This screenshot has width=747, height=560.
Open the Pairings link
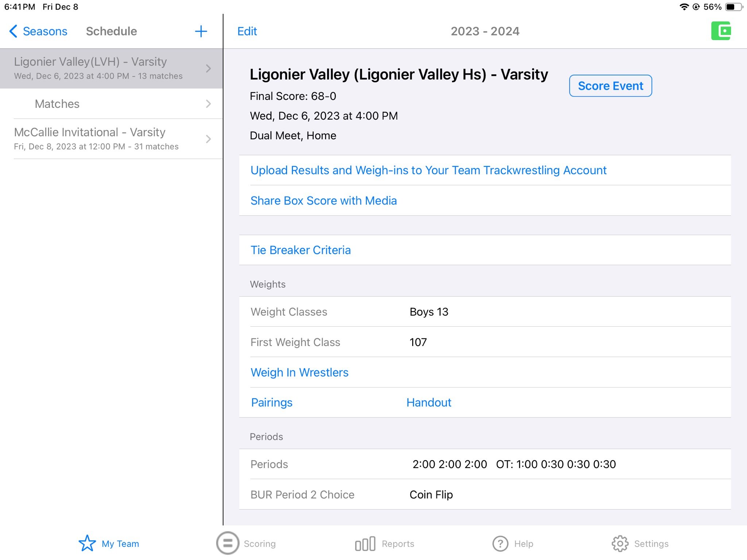point(272,402)
